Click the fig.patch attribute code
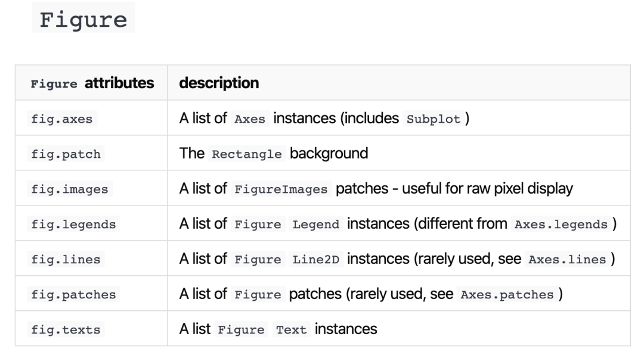This screenshot has height=352, width=644. pos(66,154)
